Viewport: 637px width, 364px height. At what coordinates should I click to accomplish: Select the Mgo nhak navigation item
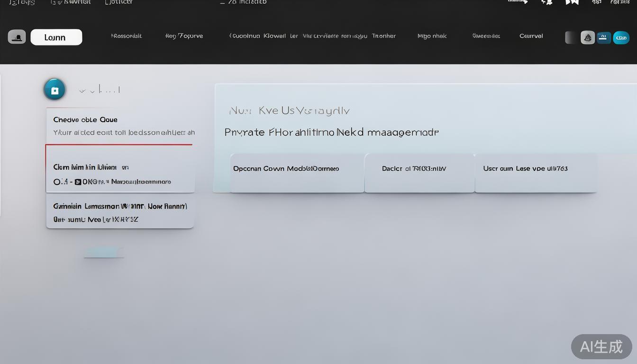432,36
